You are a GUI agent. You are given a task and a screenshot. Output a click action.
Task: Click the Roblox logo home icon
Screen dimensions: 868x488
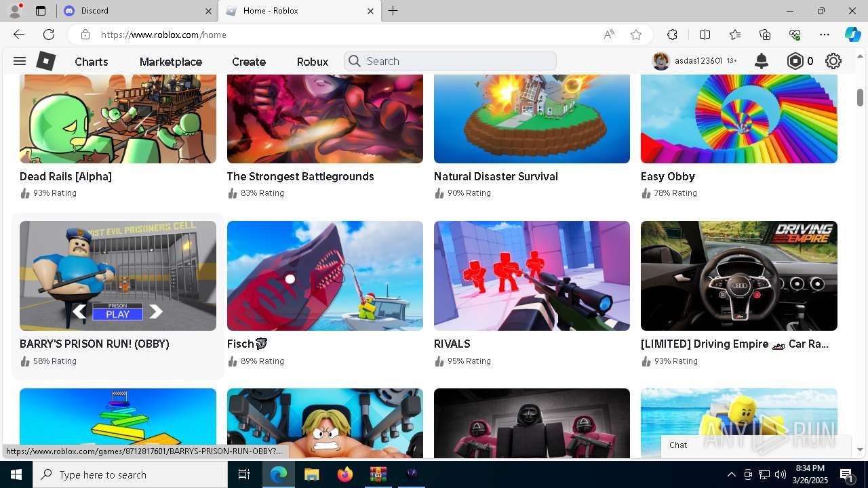pos(45,61)
